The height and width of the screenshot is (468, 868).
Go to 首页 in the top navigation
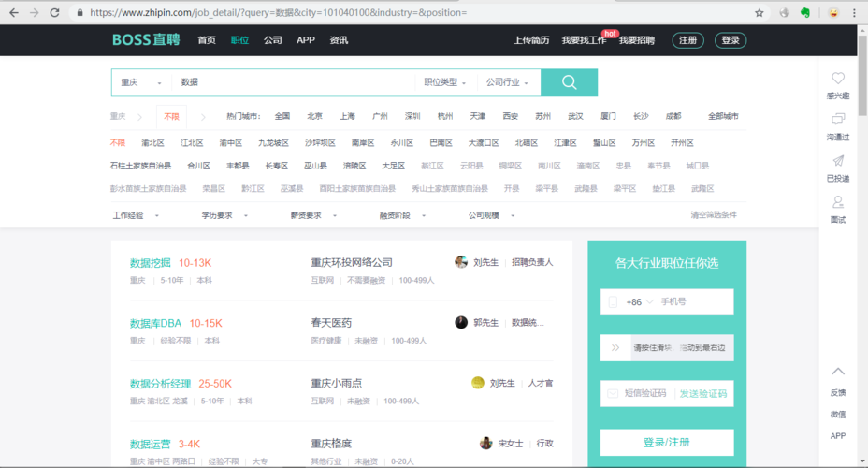coord(207,40)
